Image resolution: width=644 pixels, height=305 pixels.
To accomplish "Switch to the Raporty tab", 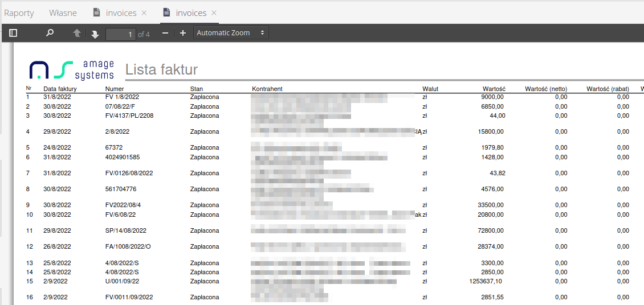I will click(x=19, y=13).
